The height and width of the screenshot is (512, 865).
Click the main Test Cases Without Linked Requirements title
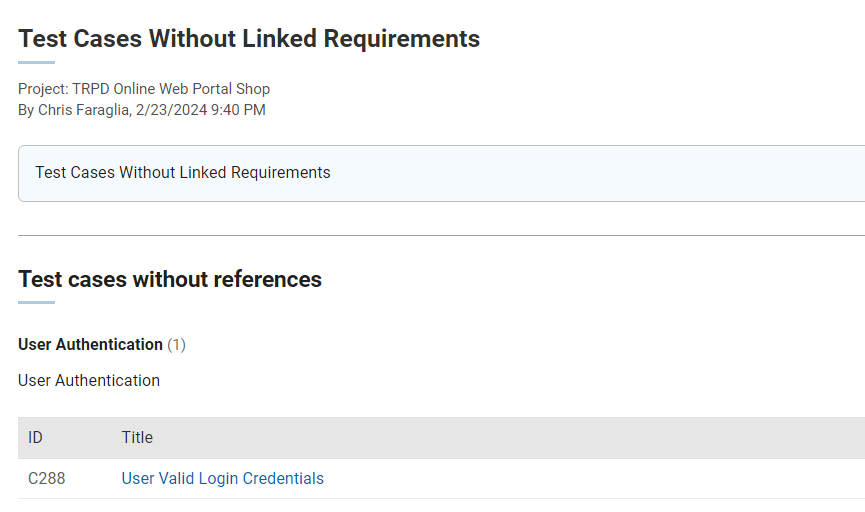click(x=249, y=39)
